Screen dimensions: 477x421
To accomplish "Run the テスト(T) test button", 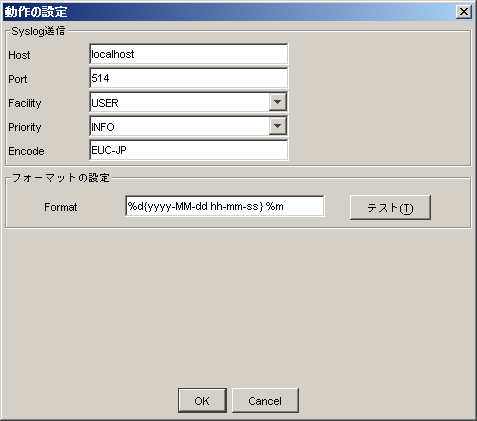I will pyautogui.click(x=390, y=208).
